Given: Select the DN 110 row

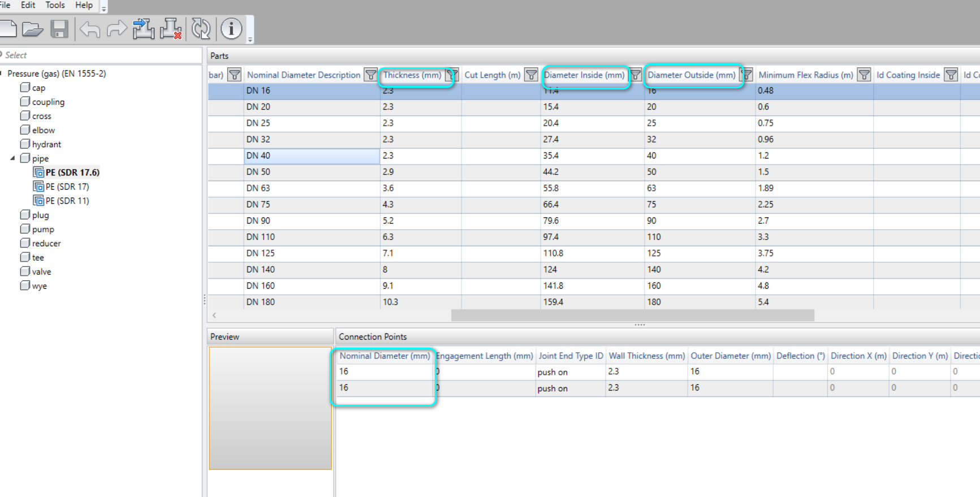Looking at the screenshot, I should point(594,237).
